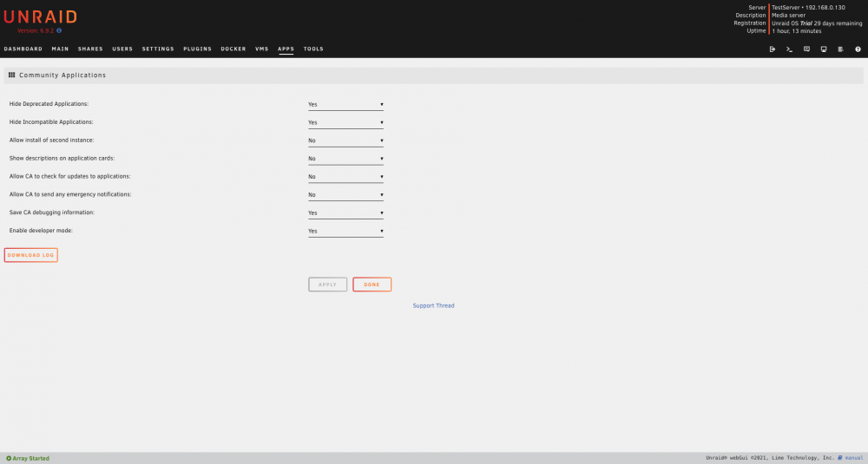Image resolution: width=868 pixels, height=464 pixels.
Task: Click the logout icon in header
Action: [773, 49]
